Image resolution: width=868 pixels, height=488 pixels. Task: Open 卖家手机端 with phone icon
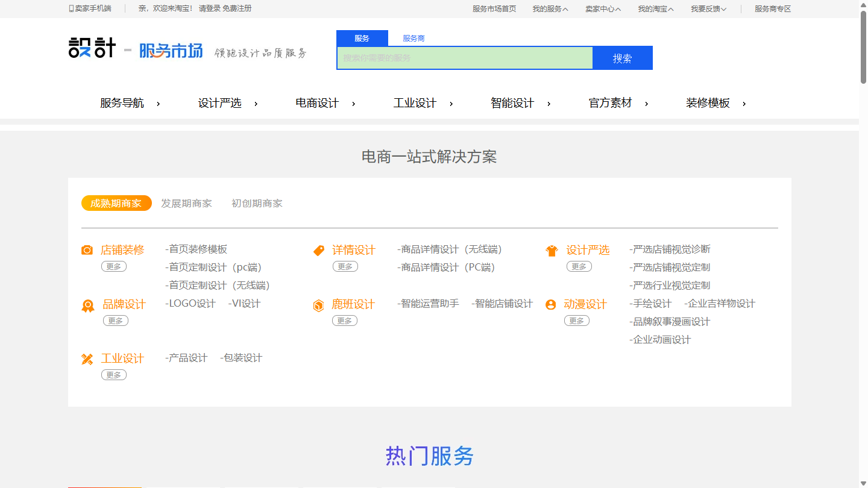point(90,8)
